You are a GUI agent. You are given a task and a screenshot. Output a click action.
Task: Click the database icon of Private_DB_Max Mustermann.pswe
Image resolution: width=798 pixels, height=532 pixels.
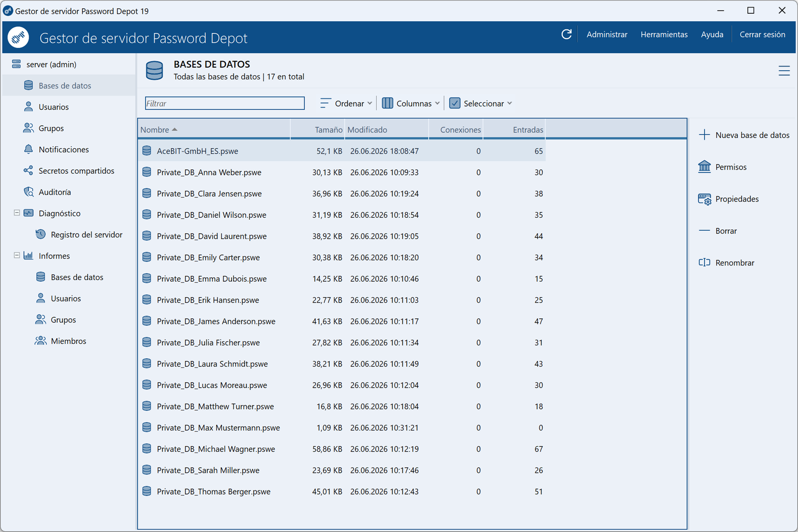147,427
